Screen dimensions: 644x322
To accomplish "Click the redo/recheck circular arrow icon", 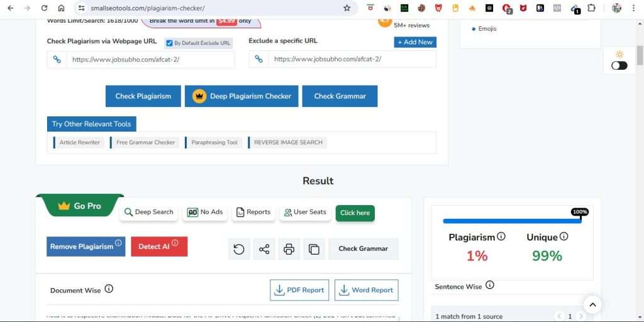I will click(239, 249).
